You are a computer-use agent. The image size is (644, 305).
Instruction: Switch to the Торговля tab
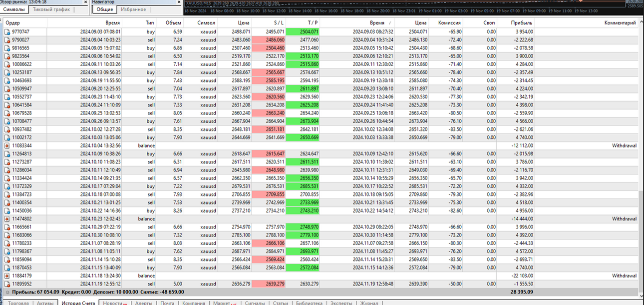tap(18, 302)
